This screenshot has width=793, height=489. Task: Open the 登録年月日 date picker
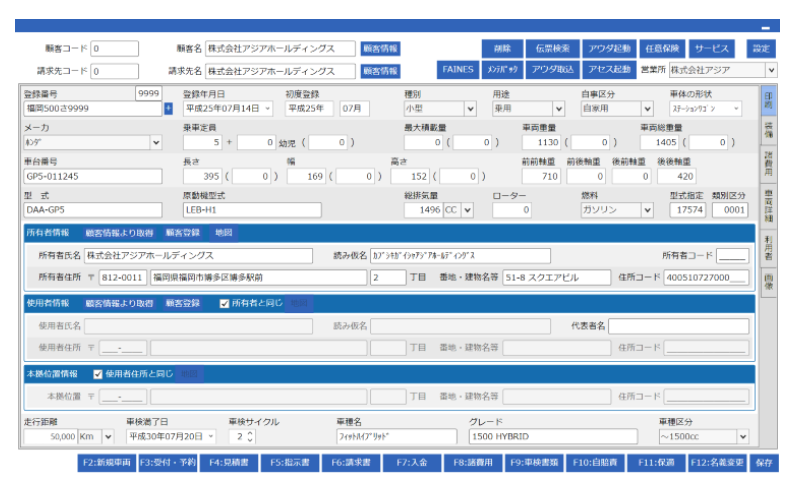(x=268, y=108)
